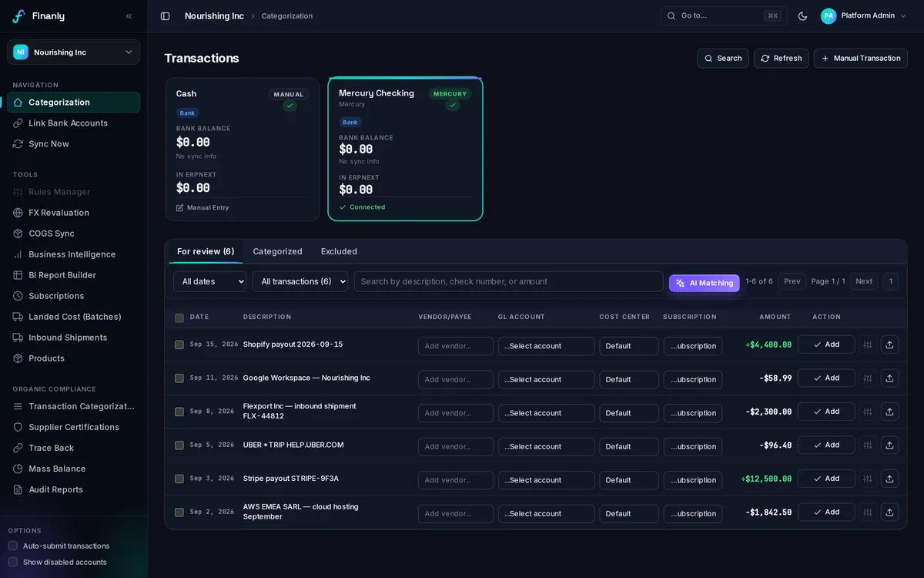The width and height of the screenshot is (924, 578).
Task: Click Manual Transaction button
Action: [861, 59]
